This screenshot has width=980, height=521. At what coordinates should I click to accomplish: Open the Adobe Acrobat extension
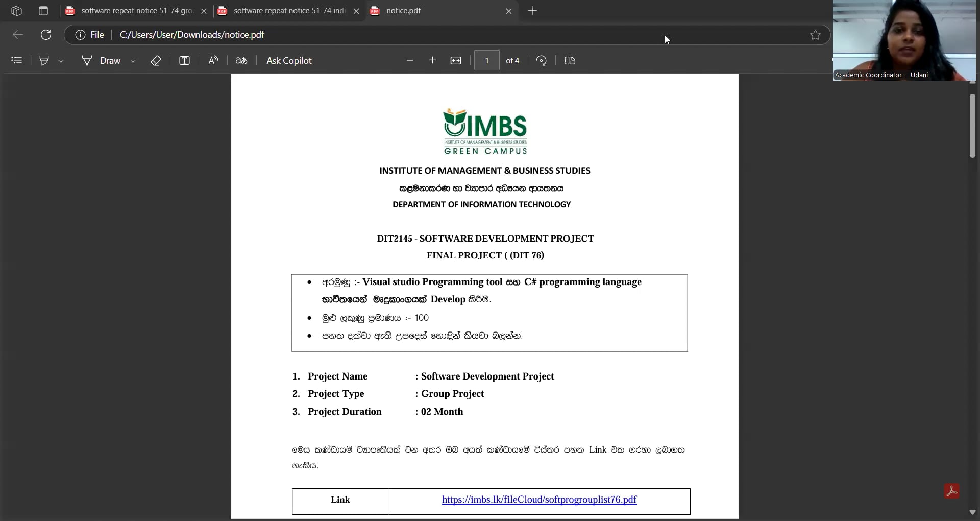click(952, 490)
